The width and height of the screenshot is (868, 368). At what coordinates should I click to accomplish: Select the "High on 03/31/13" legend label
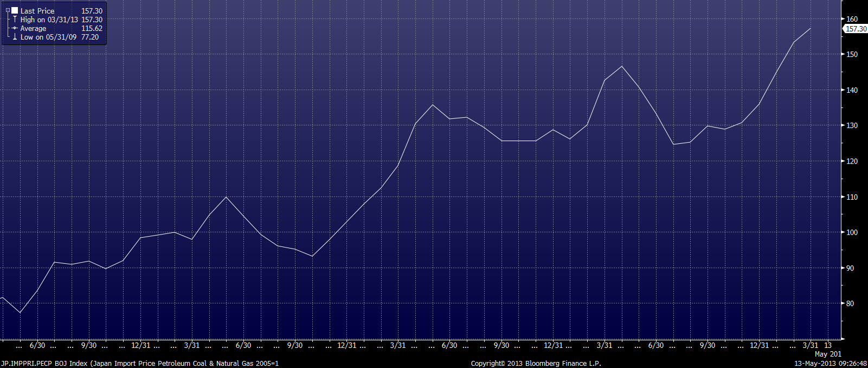(x=49, y=20)
